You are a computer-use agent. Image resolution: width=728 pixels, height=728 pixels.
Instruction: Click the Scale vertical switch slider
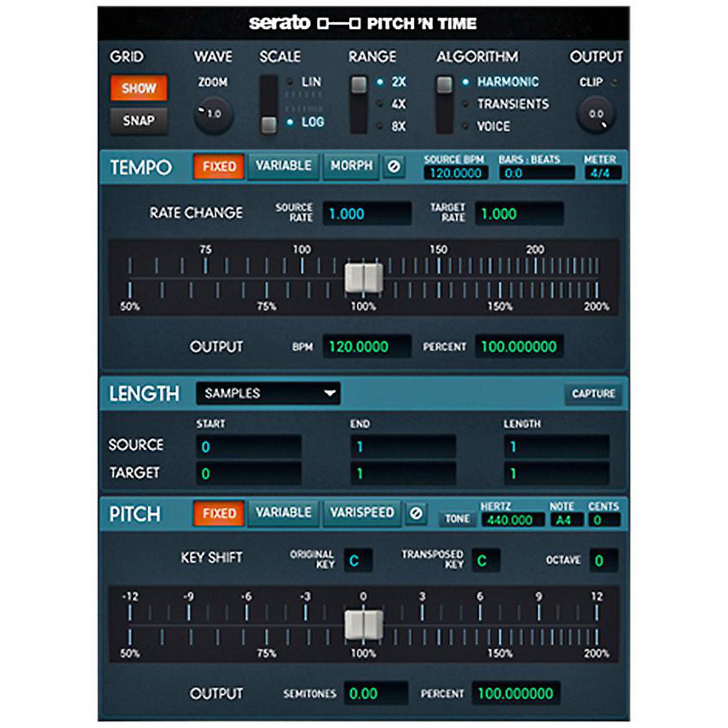point(269,105)
